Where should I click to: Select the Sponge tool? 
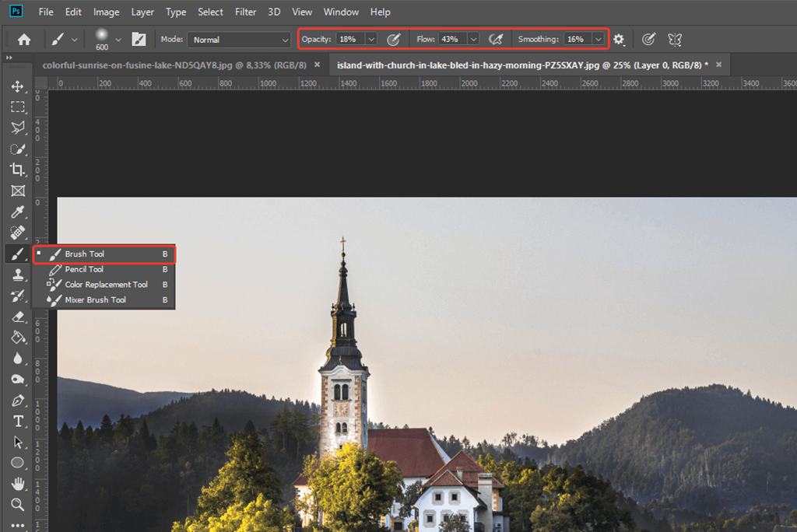[x=18, y=379]
